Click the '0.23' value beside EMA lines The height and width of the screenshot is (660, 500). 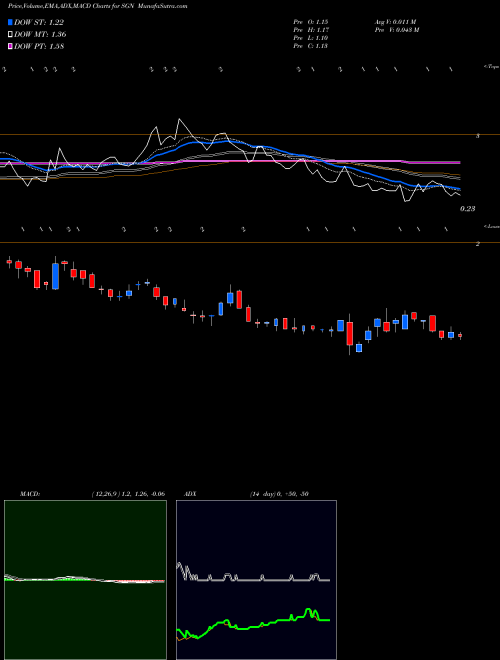[467, 208]
